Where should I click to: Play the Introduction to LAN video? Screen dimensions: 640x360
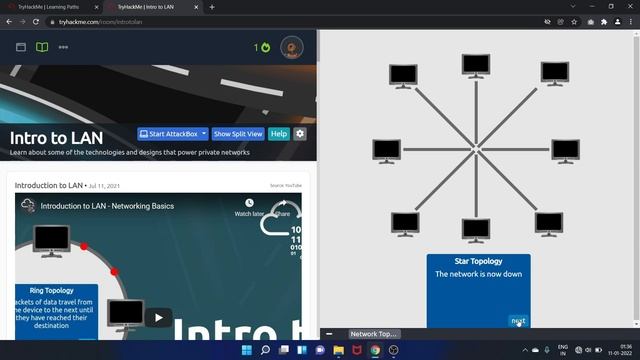(x=159, y=318)
